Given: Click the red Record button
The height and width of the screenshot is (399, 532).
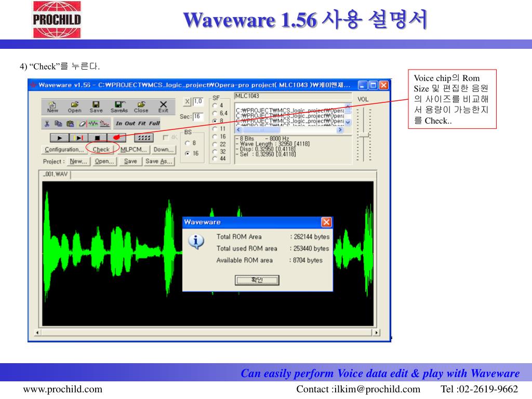Looking at the screenshot, I should tap(116, 138).
